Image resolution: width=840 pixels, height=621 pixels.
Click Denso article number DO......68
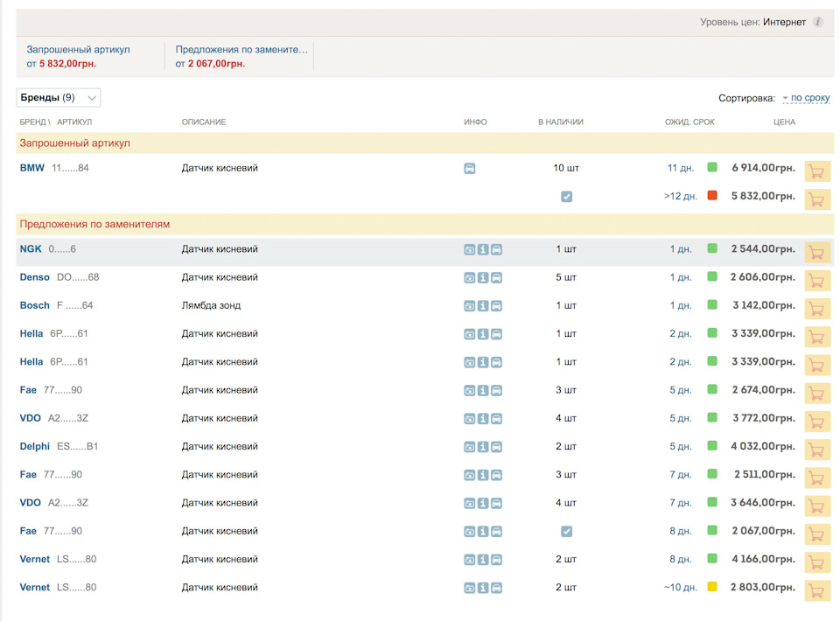pyautogui.click(x=78, y=277)
